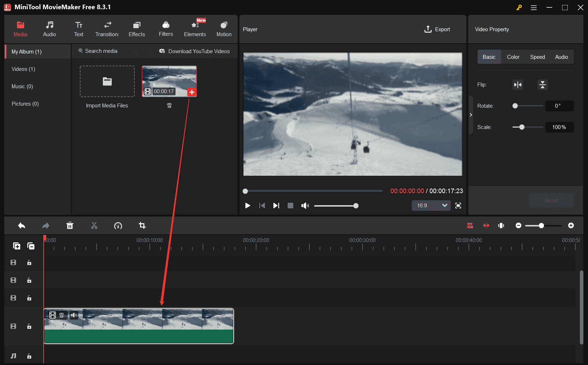Flip the video vertically
This screenshot has height=365, width=588.
(x=542, y=85)
